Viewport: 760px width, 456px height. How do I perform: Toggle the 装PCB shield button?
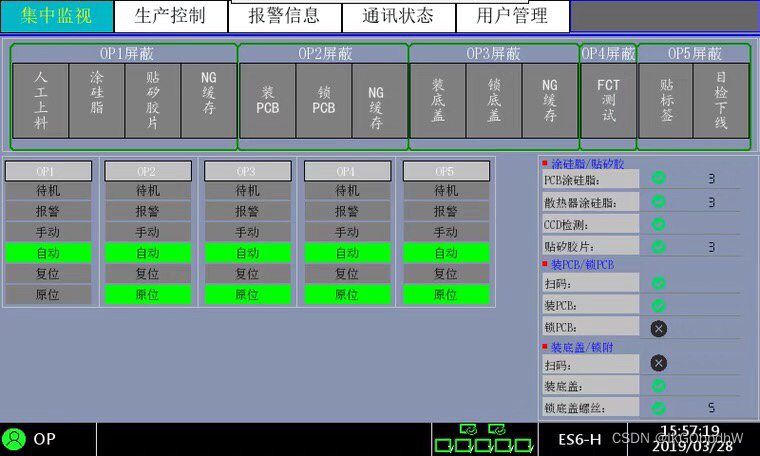268,101
